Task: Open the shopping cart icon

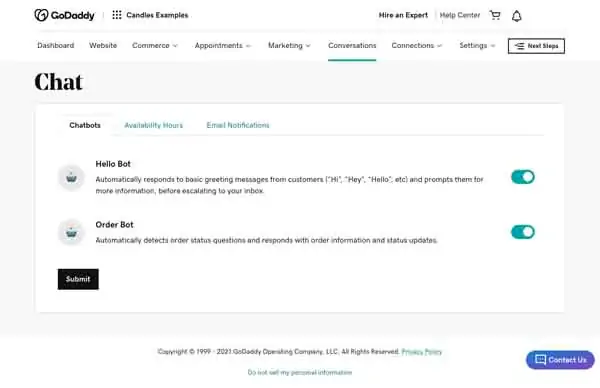Action: click(x=495, y=15)
